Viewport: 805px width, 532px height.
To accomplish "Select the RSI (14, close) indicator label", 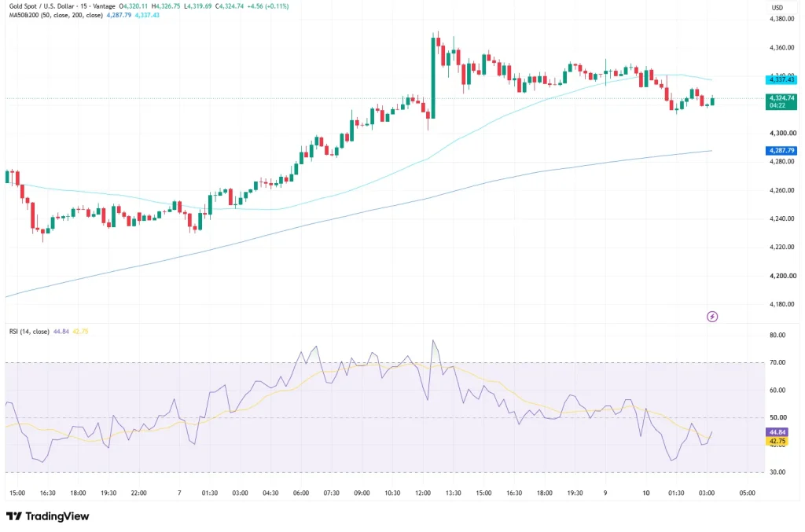I will [29, 332].
